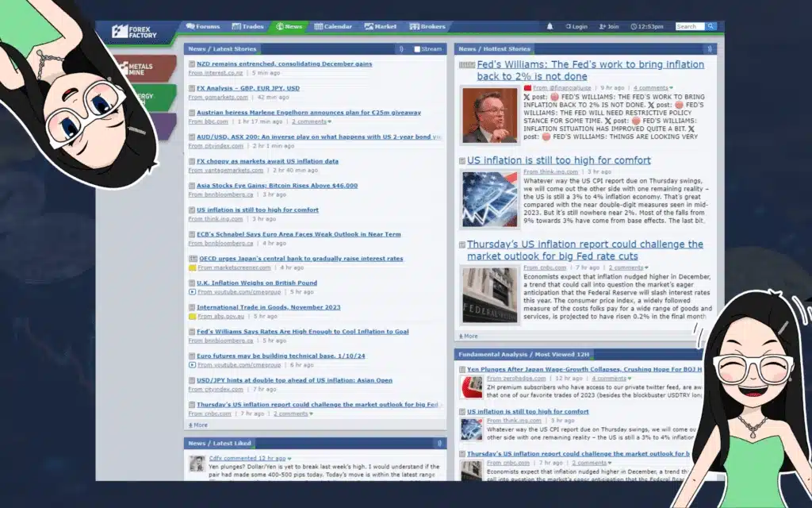
Task: Click the Join link
Action: pyautogui.click(x=609, y=26)
